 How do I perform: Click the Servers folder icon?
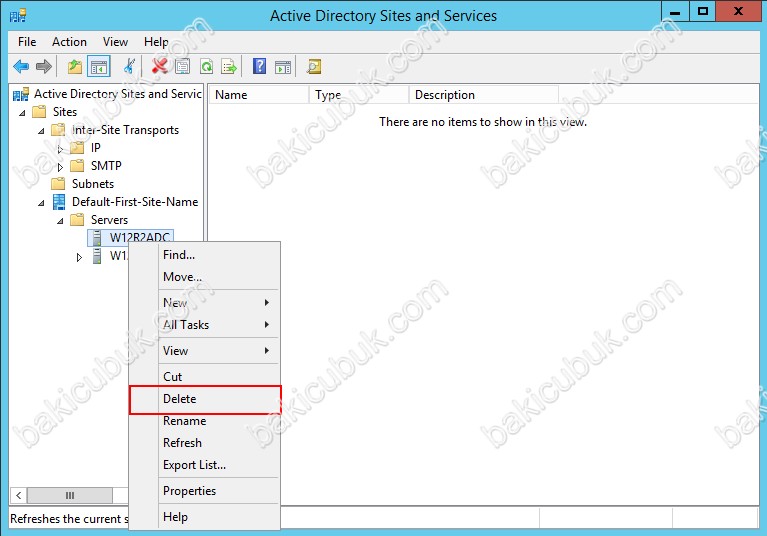coord(77,220)
